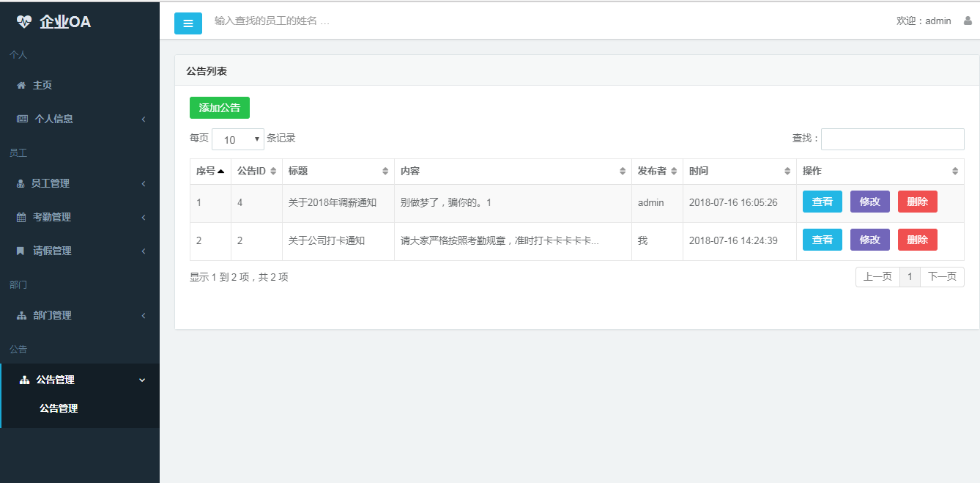Open the records-per-page dropdown showing 10
980x483 pixels.
click(238, 139)
